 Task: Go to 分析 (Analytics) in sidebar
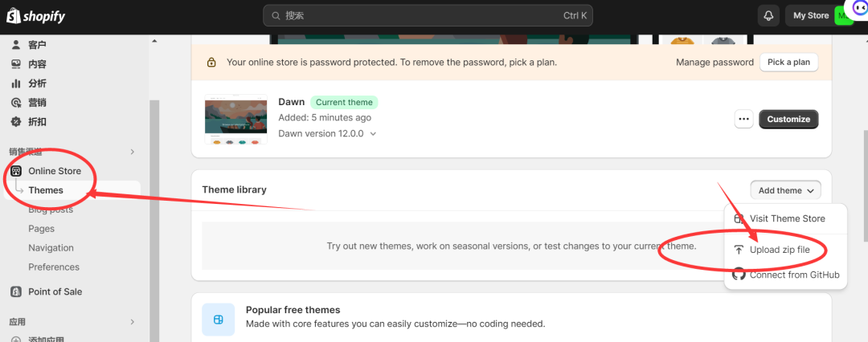(x=37, y=83)
